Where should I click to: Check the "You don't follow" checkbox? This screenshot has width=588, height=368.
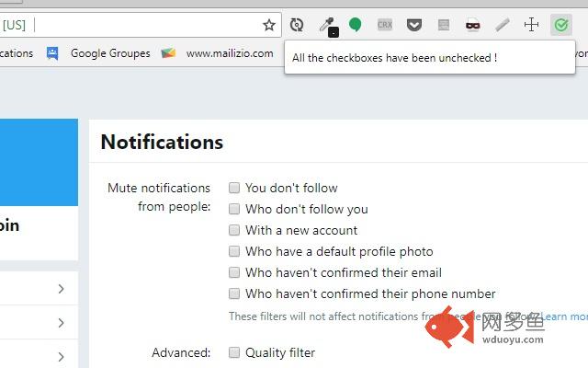tap(234, 188)
